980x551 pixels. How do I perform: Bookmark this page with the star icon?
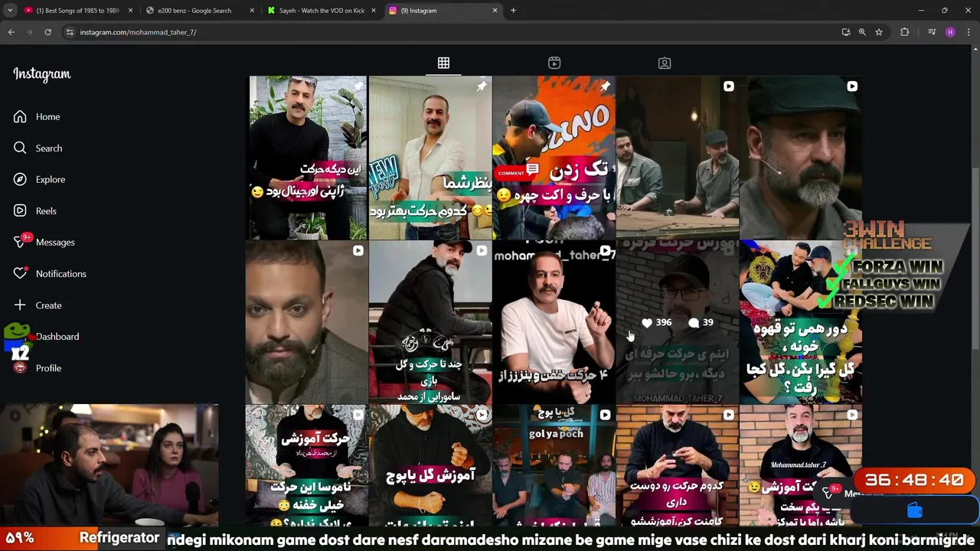[879, 32]
